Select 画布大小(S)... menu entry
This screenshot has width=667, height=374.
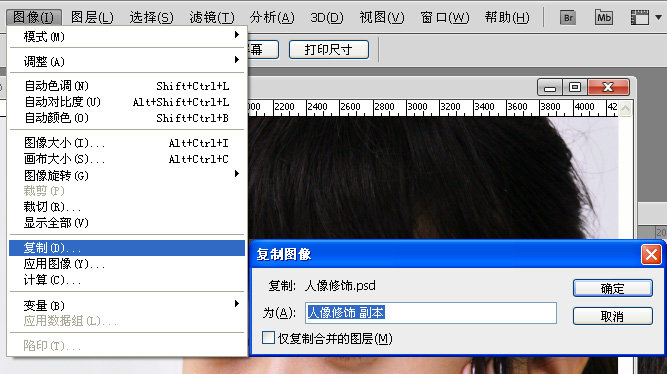(127, 159)
